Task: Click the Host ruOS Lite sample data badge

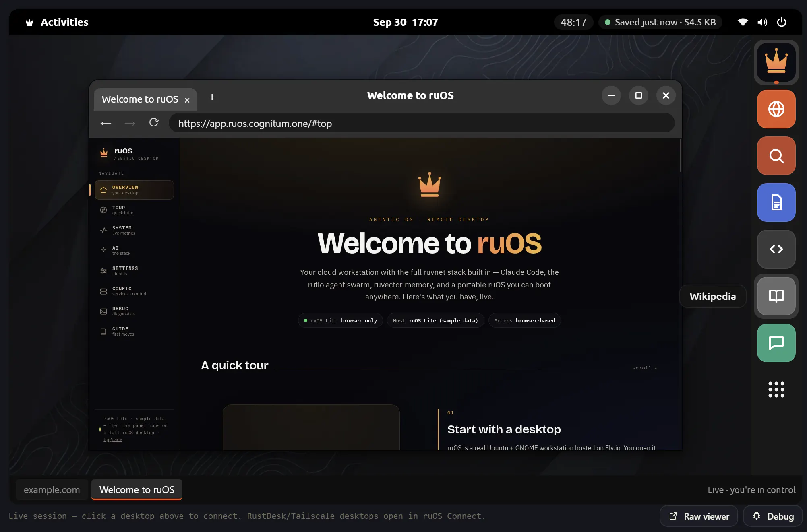Action: [x=435, y=320]
